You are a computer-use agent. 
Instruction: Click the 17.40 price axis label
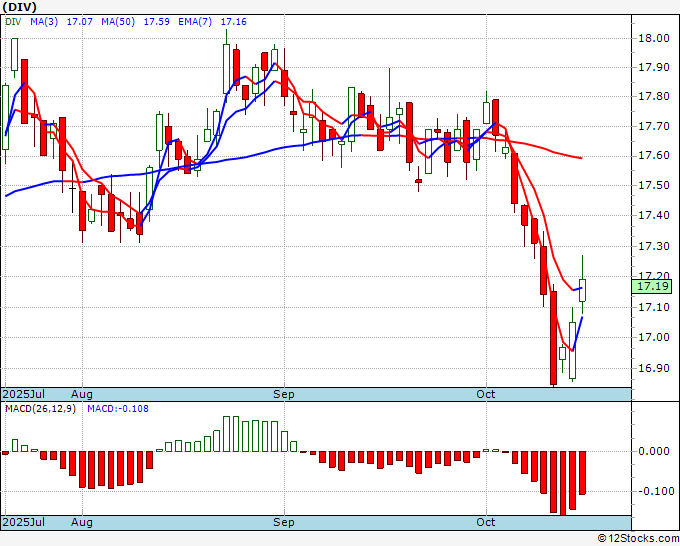(x=654, y=215)
